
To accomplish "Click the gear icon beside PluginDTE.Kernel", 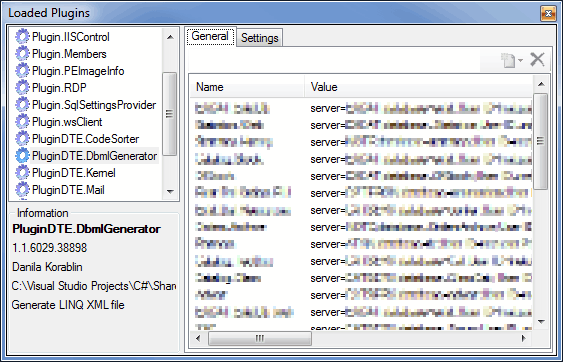I will pos(22,173).
